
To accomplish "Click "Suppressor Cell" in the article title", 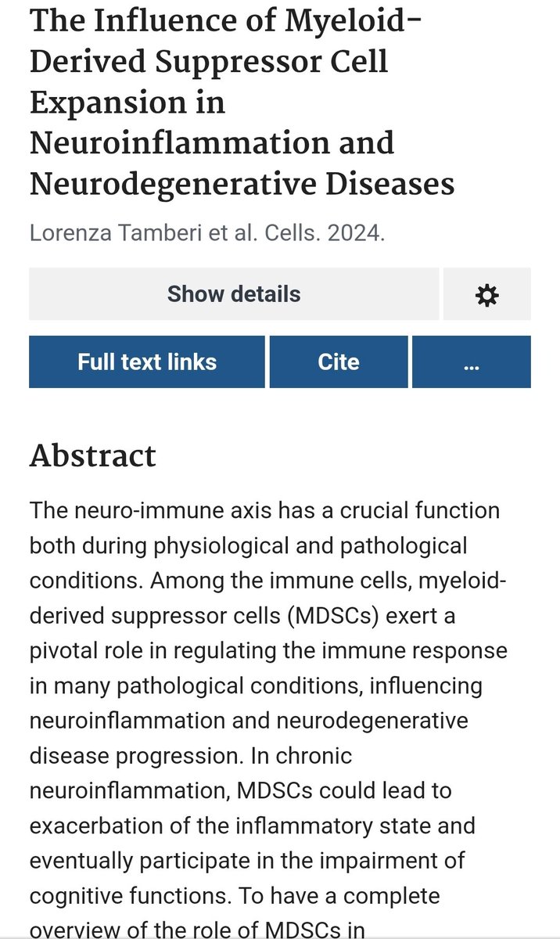I will (x=284, y=61).
